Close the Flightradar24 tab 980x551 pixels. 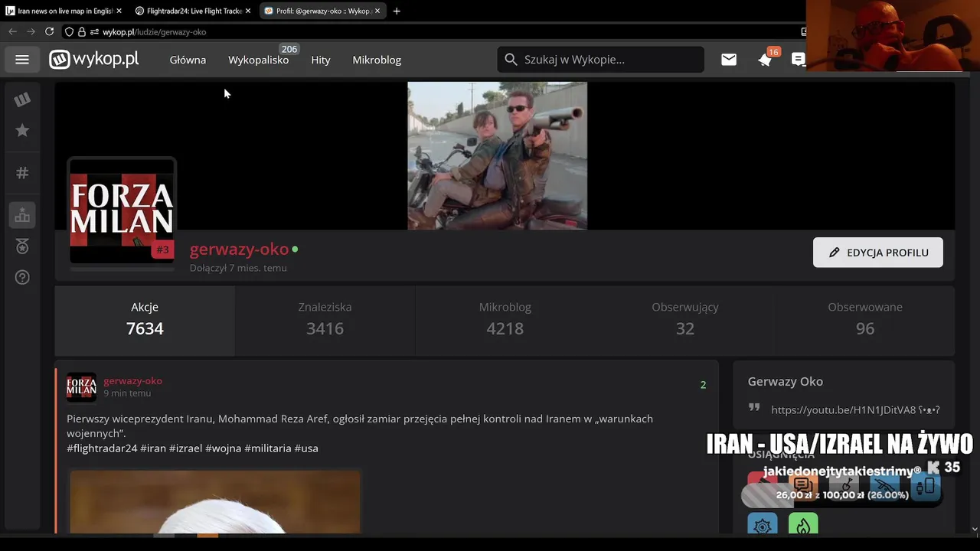248,11
